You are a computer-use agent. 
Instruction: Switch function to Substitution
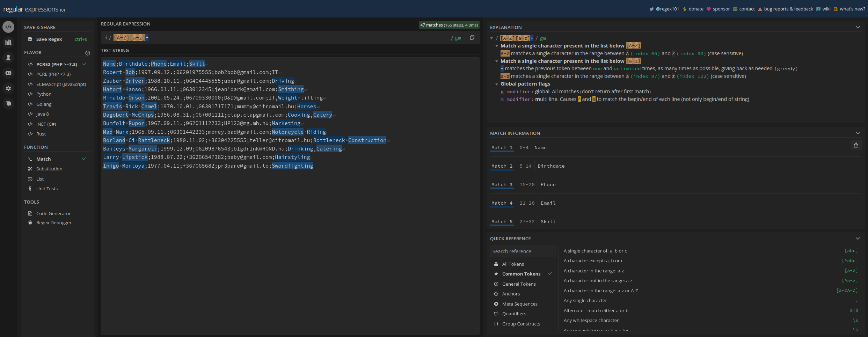pos(49,169)
